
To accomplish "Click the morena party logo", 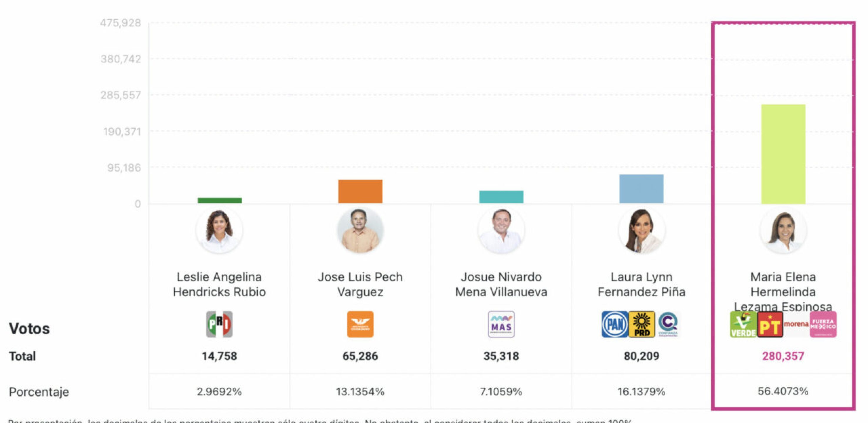I will coord(796,324).
